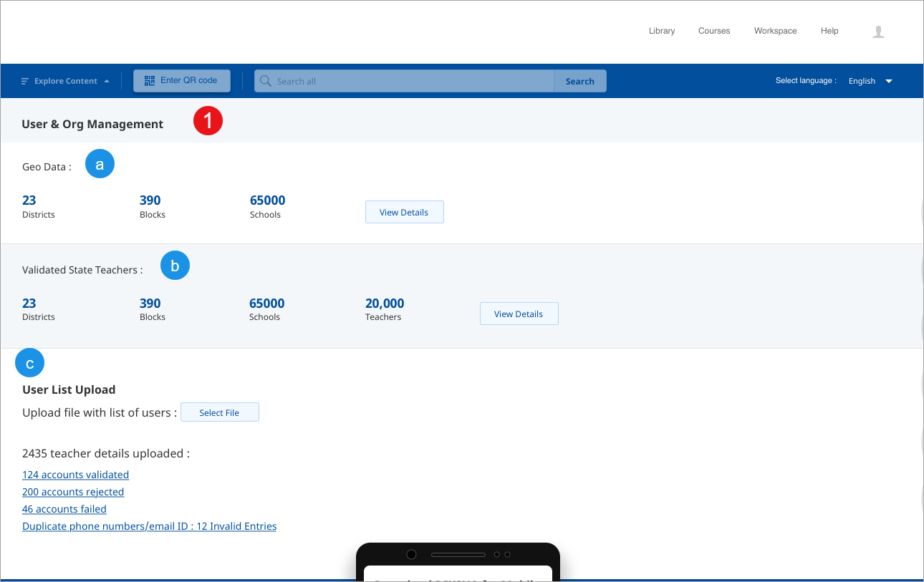Go to the Courses page

pos(713,31)
